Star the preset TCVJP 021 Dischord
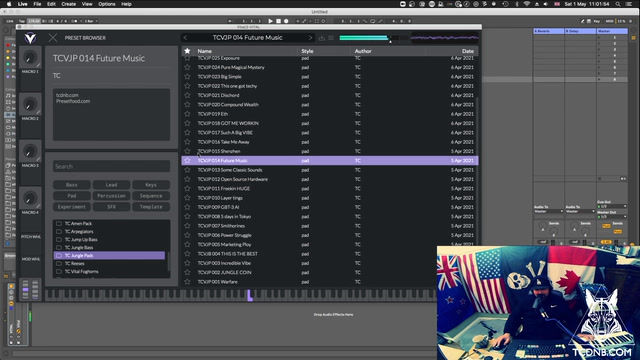The height and width of the screenshot is (360, 640). coord(187,95)
